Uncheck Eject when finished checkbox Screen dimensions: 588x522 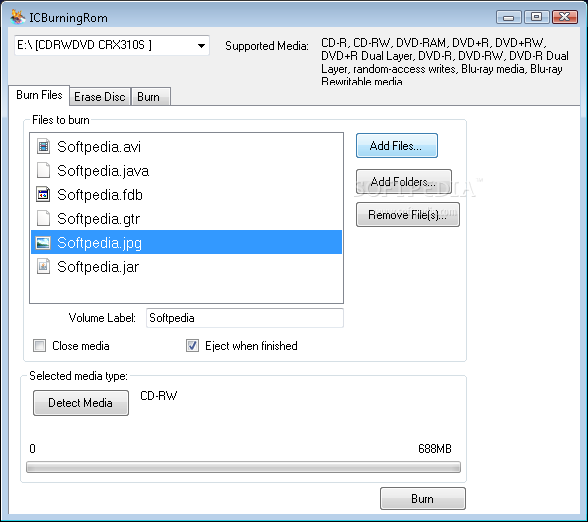pos(192,345)
